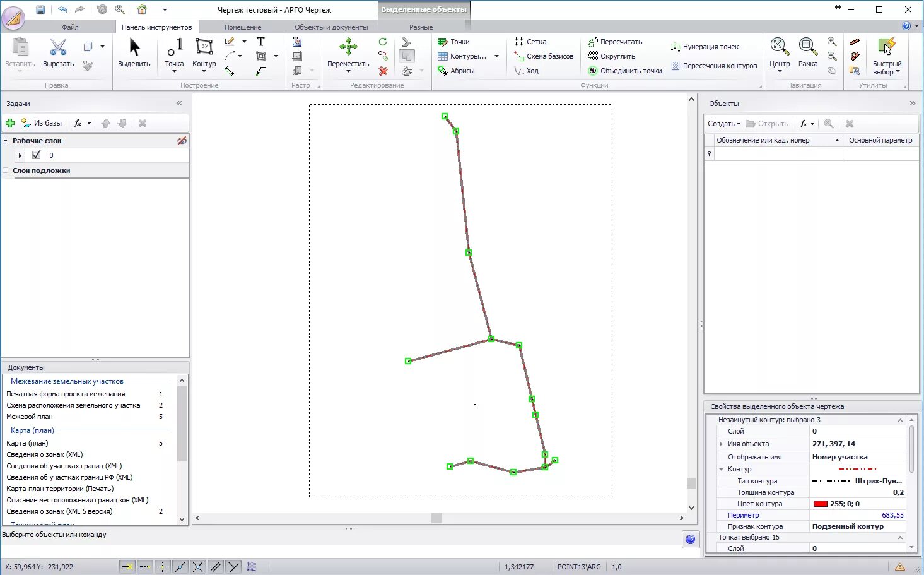Switch to the Разные tab
The image size is (924, 575).
[x=421, y=27]
